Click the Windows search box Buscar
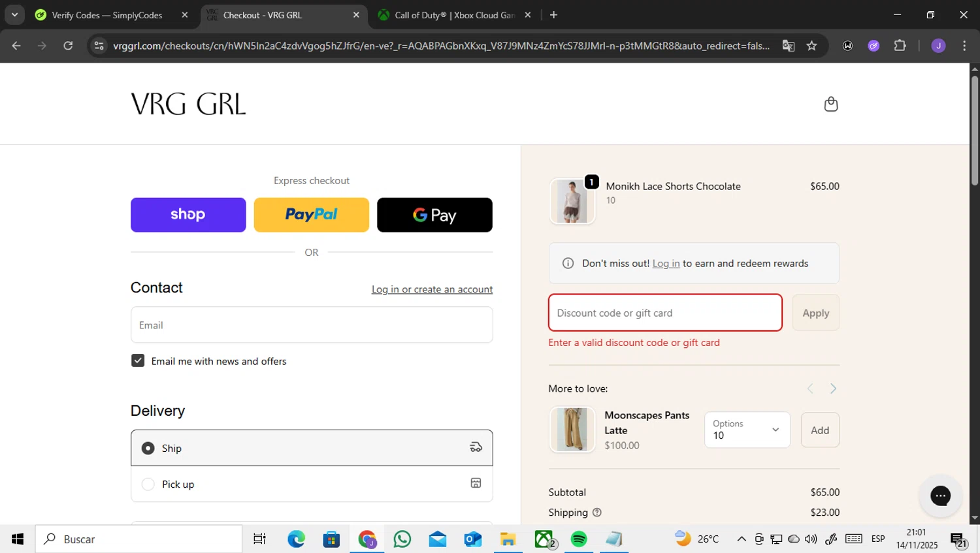Image resolution: width=980 pixels, height=553 pixels. (139, 539)
